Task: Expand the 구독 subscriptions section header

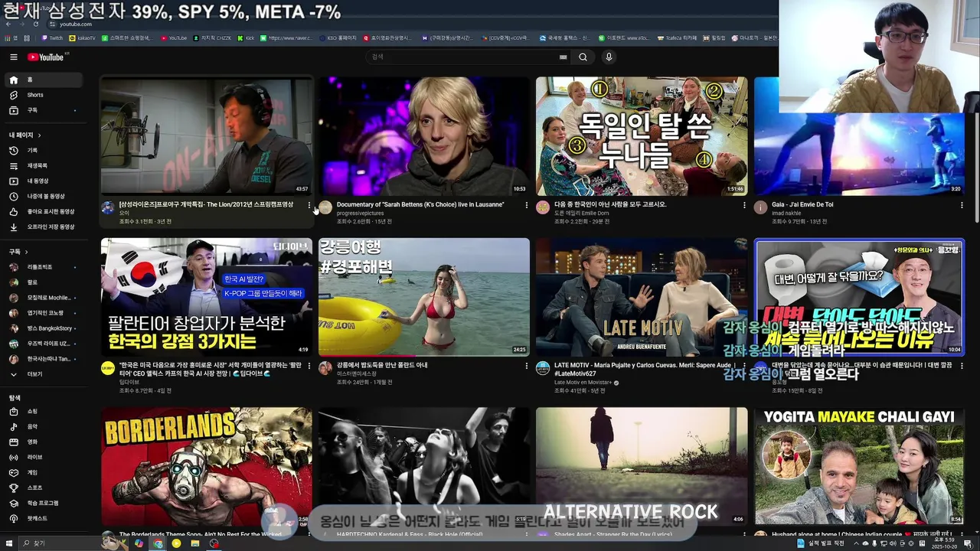Action: point(18,252)
